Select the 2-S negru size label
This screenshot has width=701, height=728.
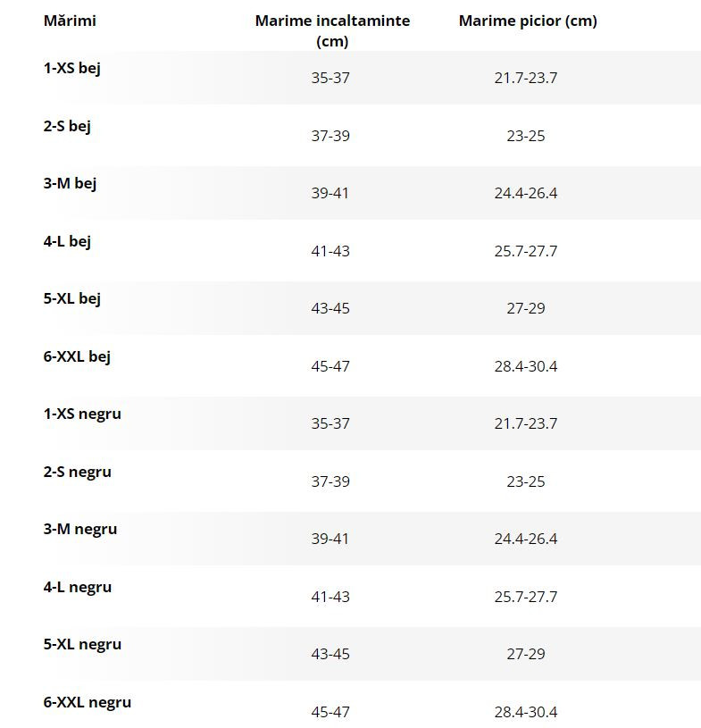point(78,473)
